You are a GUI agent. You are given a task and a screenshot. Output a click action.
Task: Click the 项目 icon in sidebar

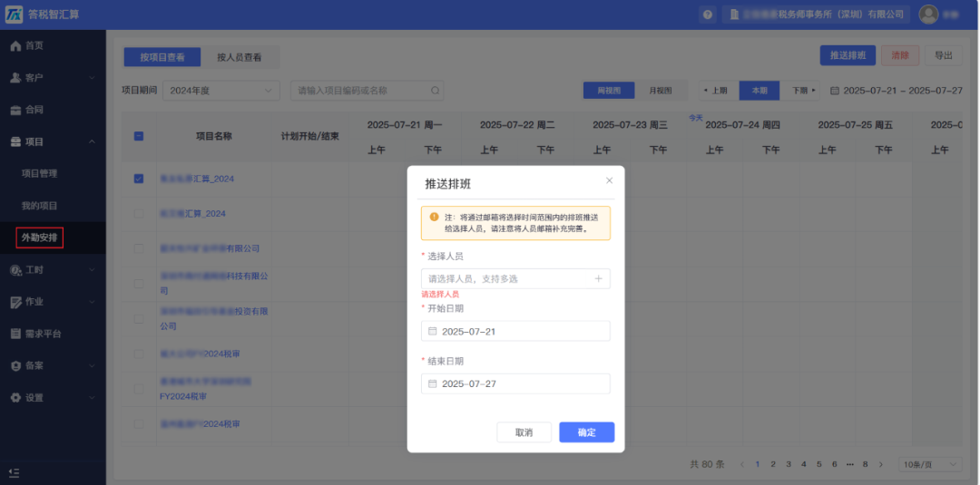tap(16, 142)
